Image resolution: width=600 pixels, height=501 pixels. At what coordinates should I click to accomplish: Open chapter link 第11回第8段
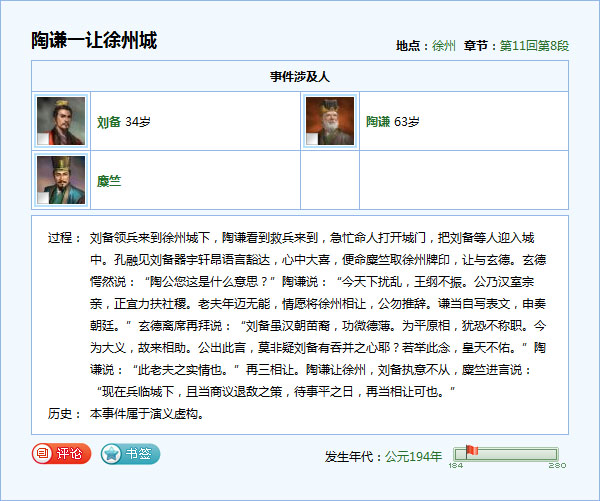534,46
